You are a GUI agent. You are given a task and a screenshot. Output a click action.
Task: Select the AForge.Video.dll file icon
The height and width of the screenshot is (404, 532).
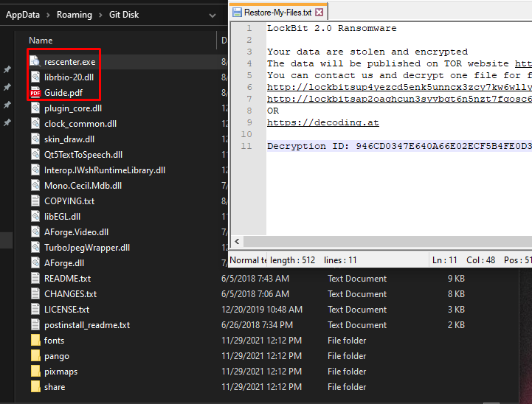(x=35, y=231)
